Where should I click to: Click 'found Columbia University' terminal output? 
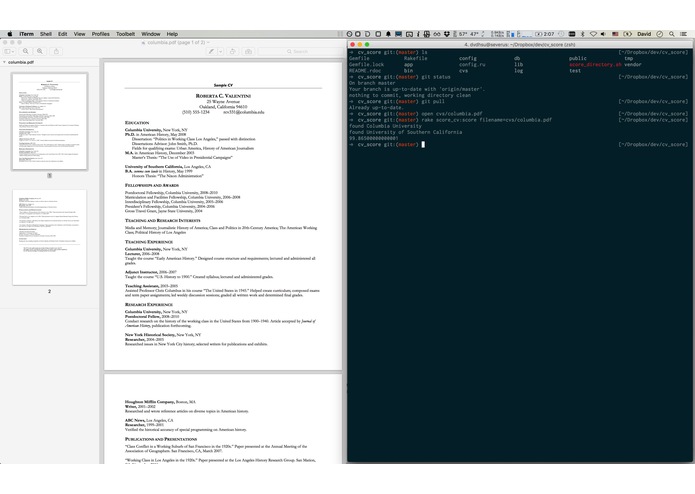385,126
